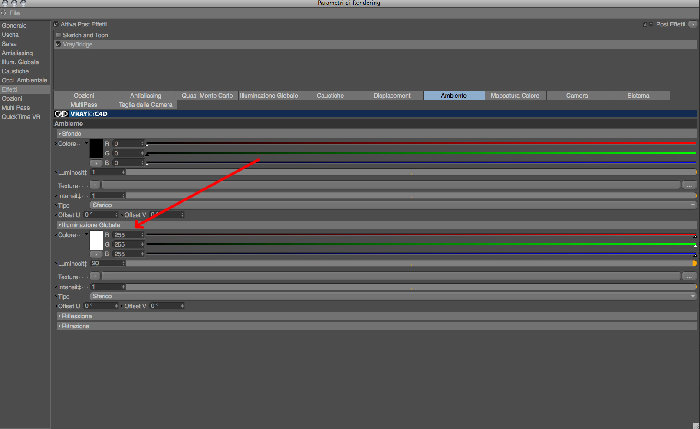Image resolution: width=700 pixels, height=429 pixels.
Task: Select QuickTime VR in the left sidebar
Action: coord(21,117)
